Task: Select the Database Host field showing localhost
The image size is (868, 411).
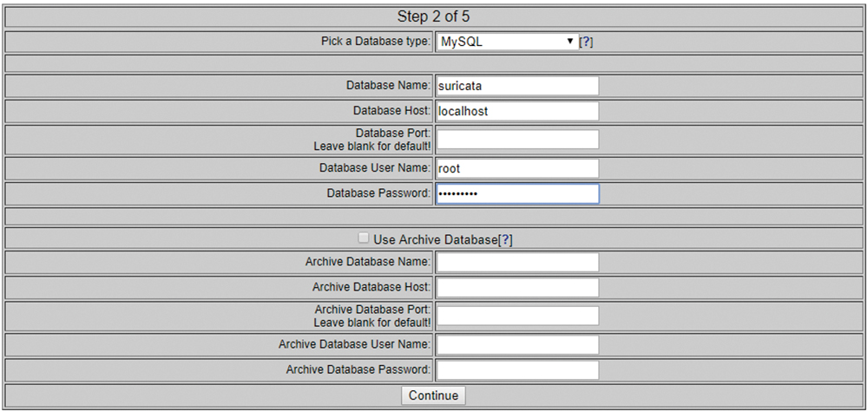Action: tap(517, 111)
